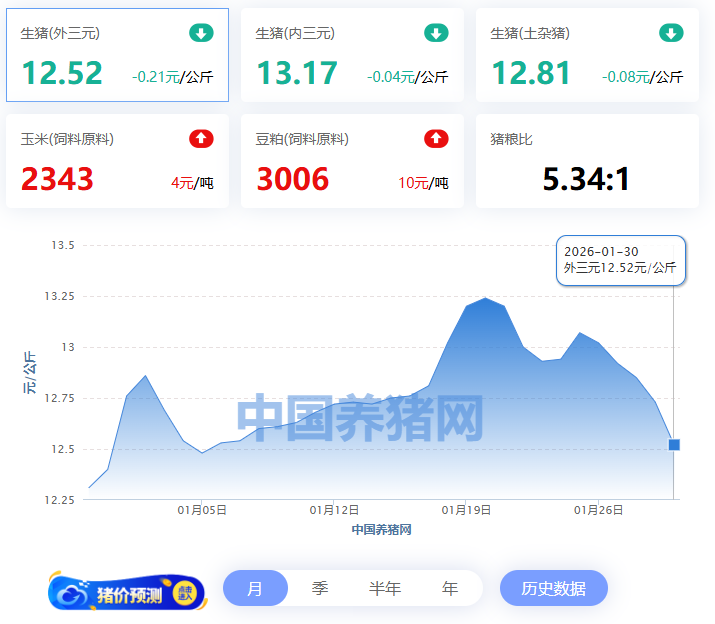
Task: Click the 猪粮比 5.34:1 card
Action: (x=587, y=161)
